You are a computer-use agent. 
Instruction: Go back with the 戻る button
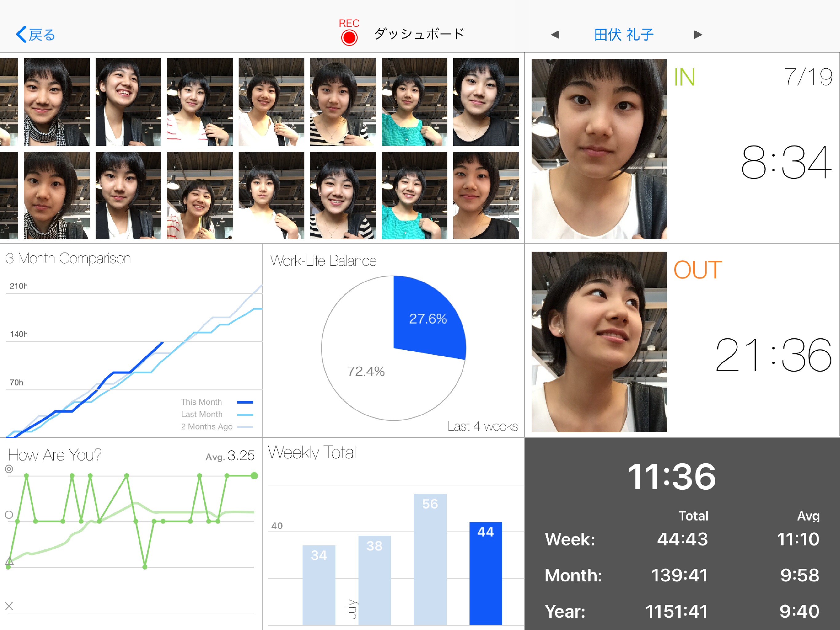[35, 34]
